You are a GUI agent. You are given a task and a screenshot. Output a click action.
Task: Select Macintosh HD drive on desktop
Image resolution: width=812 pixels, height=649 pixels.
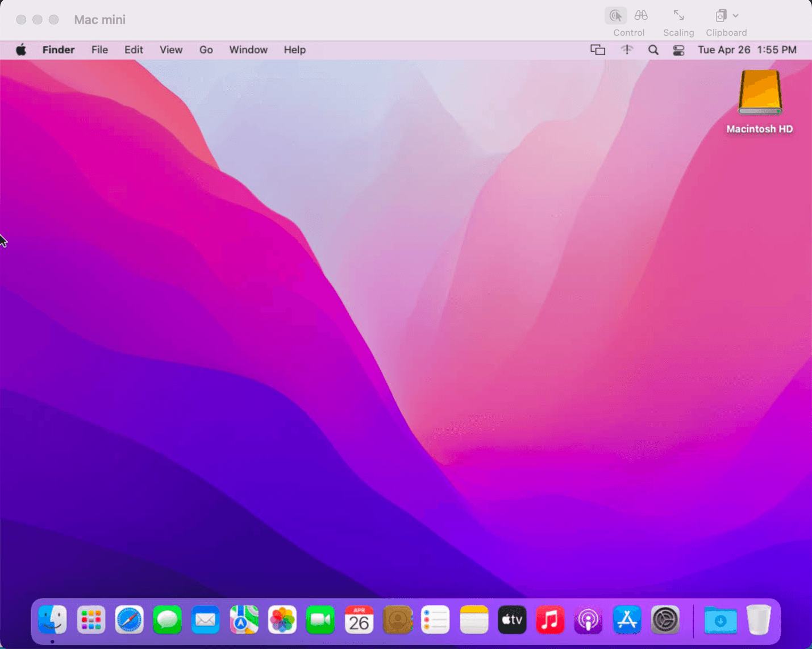tap(760, 94)
